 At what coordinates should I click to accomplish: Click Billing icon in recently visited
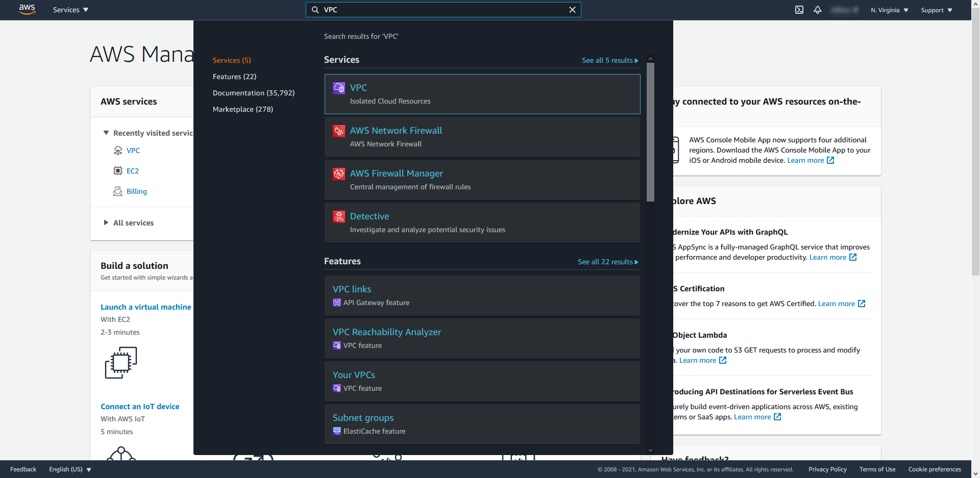118,191
